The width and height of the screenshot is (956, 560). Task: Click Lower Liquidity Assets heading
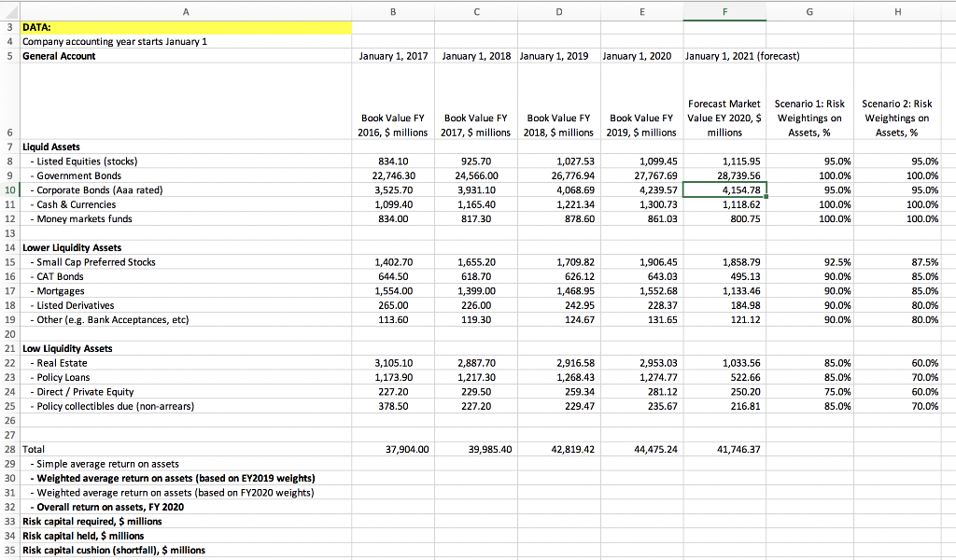[x=72, y=247]
